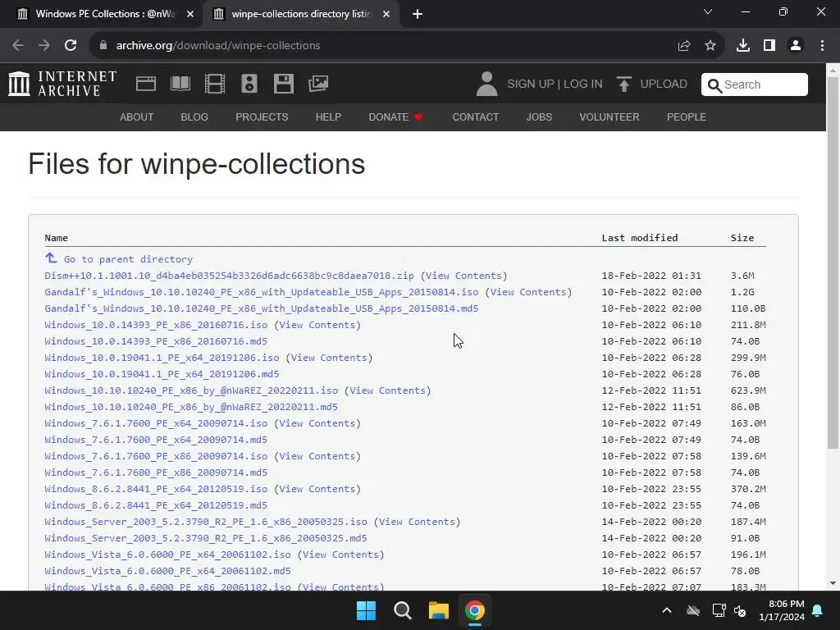Image resolution: width=840 pixels, height=630 pixels.
Task: Click the page vertical scrollbar thumb
Action: (x=833, y=262)
